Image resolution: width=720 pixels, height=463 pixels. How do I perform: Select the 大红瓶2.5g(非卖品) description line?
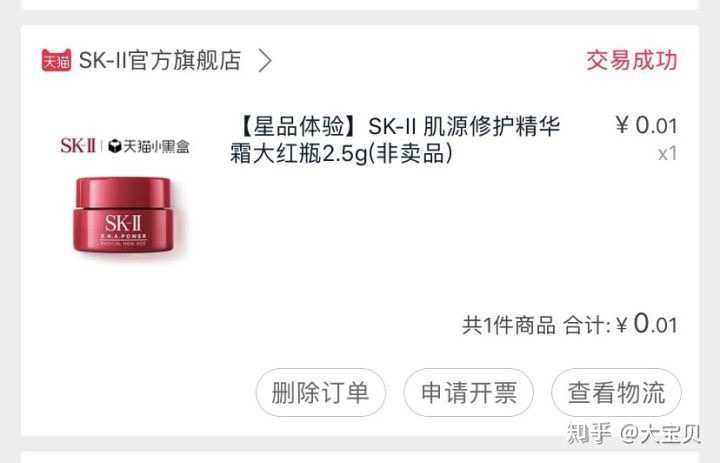(341, 153)
